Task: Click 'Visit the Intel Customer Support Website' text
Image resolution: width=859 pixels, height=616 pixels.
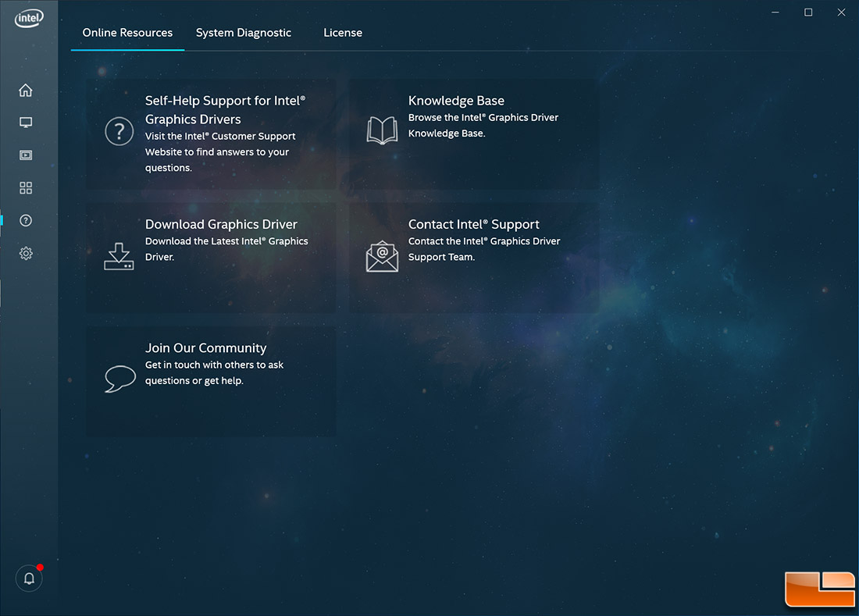Action: 220,151
